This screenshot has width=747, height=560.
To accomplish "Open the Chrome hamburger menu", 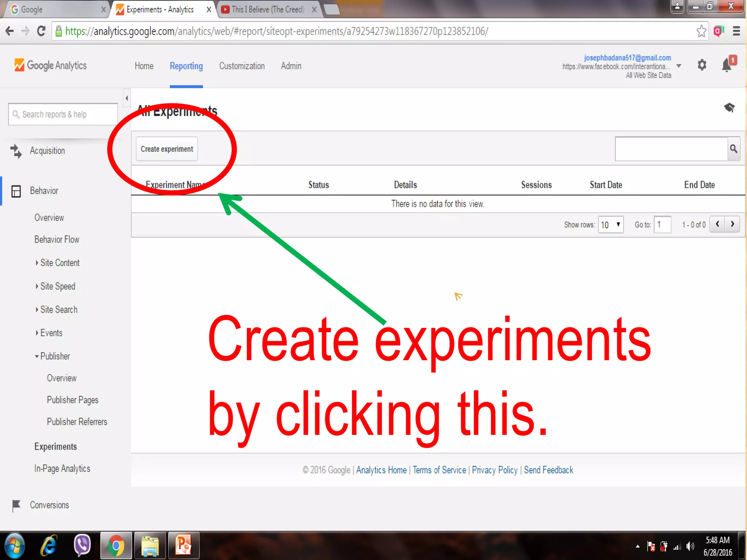I will click(736, 31).
